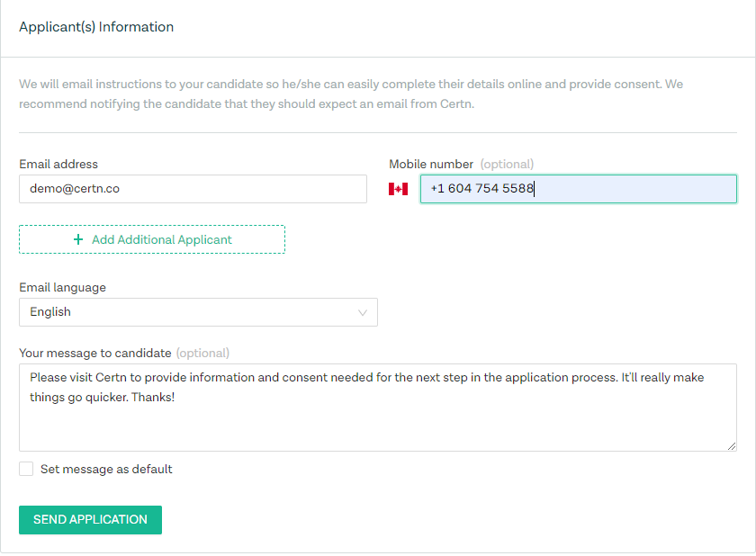The height and width of the screenshot is (556, 756).
Task: Click the textarea resize handle corner
Action: pyautogui.click(x=732, y=446)
